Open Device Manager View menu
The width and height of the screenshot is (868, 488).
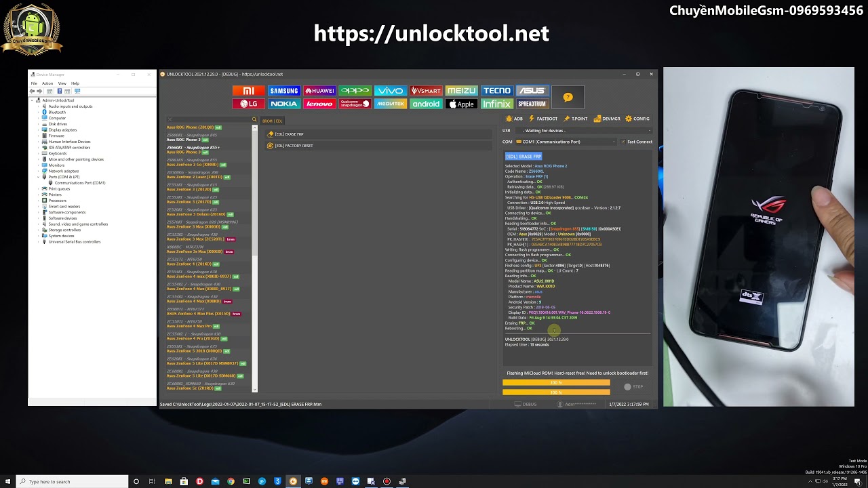(x=62, y=83)
